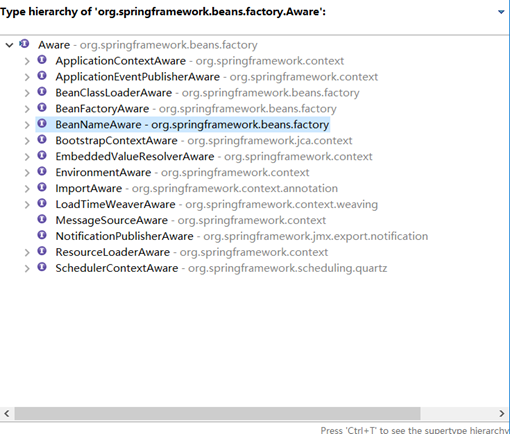Expand the BeanClassLoaderAware node
This screenshot has height=434, width=510.
tap(27, 93)
